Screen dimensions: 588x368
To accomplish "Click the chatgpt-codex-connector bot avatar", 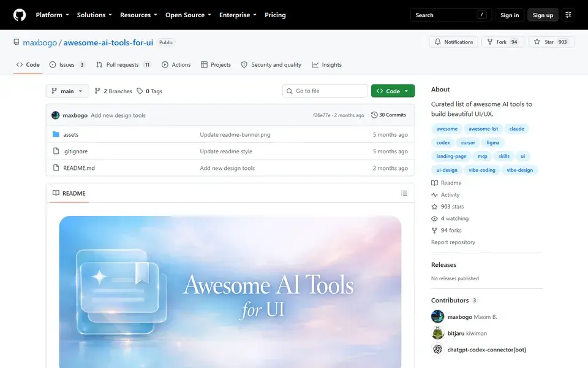I will click(x=437, y=350).
